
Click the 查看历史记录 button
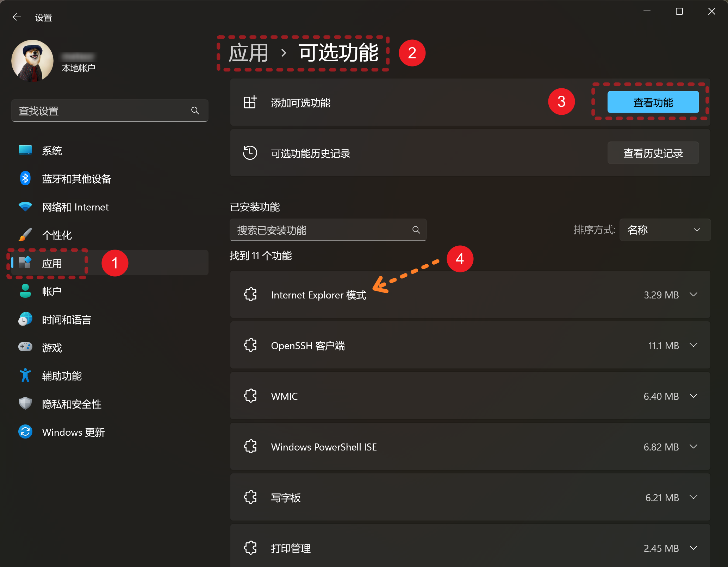click(x=653, y=153)
